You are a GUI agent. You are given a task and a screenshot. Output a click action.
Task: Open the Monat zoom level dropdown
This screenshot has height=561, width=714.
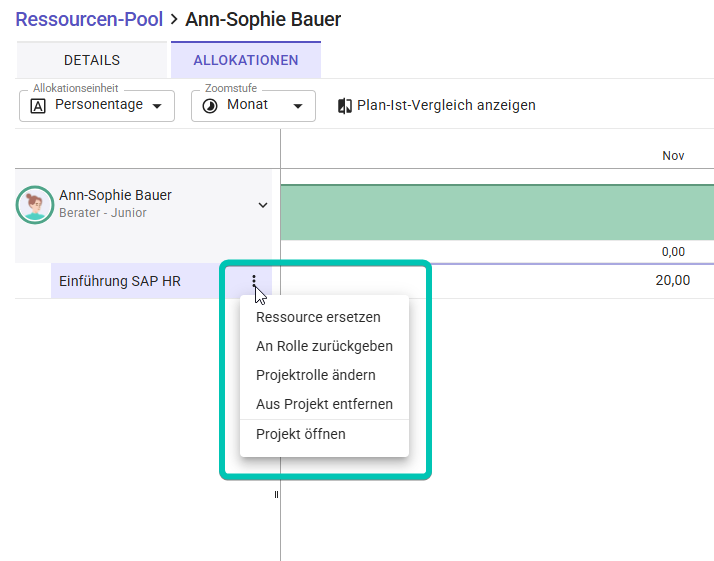pyautogui.click(x=297, y=106)
